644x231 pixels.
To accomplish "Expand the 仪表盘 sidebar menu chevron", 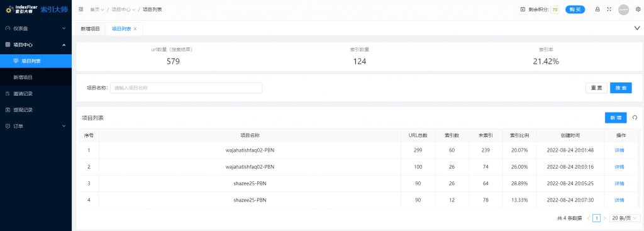I will [64, 28].
